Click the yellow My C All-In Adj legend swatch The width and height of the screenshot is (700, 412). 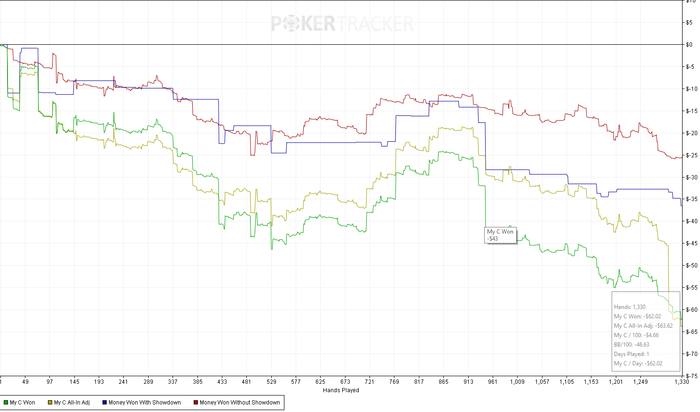pyautogui.click(x=50, y=403)
